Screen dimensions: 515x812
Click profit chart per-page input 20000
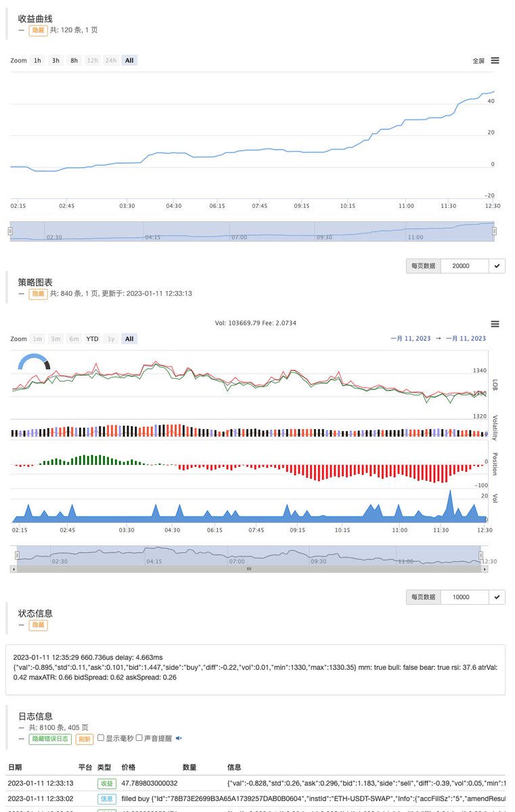(465, 266)
